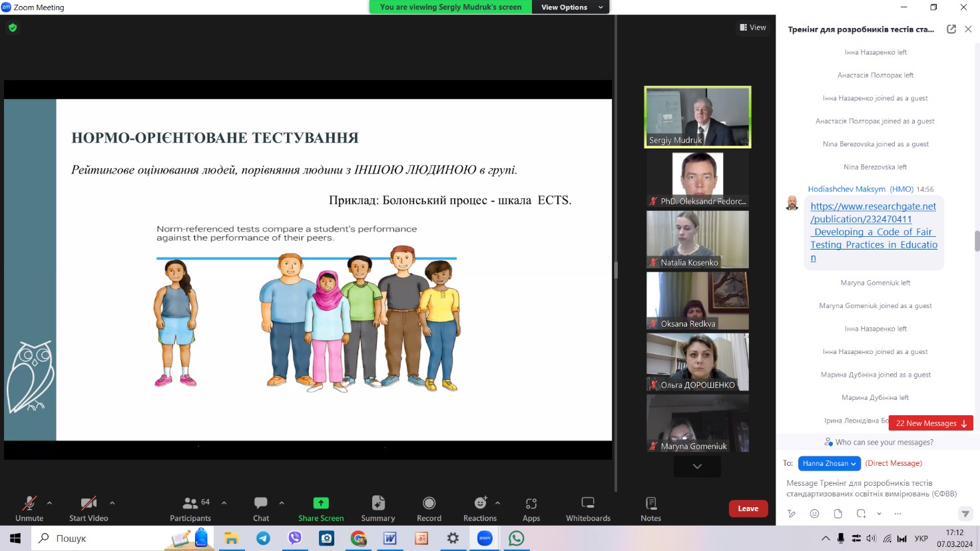The height and width of the screenshot is (551, 980).
Task: Expand audio options arrow beside Unmute
Action: [x=49, y=503]
